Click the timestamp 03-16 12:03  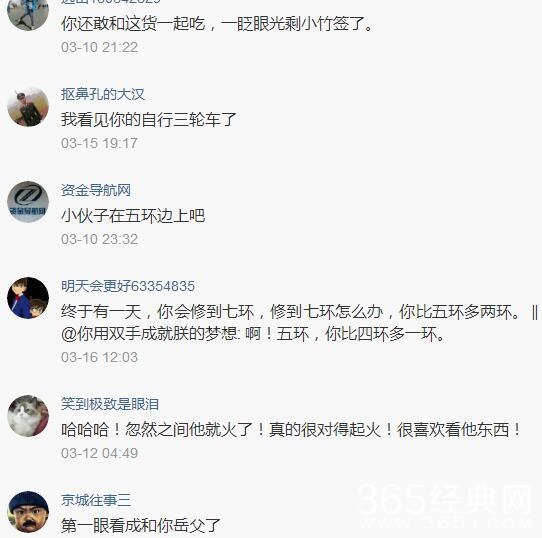click(100, 357)
